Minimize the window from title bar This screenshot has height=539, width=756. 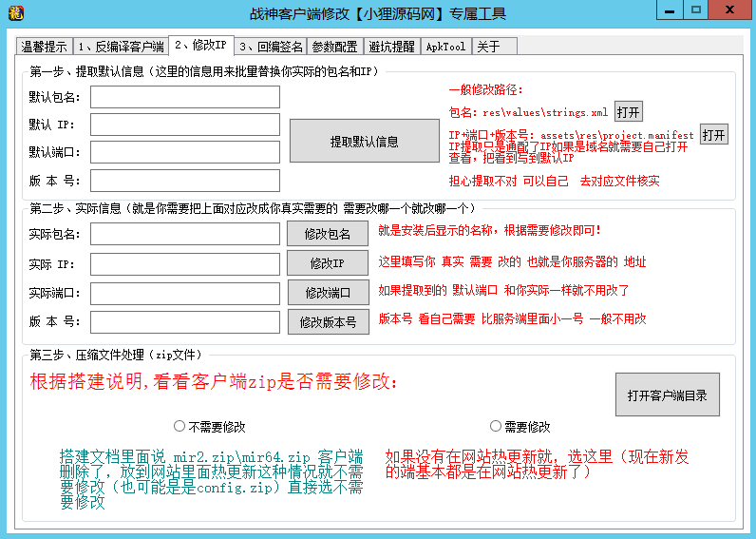(x=671, y=10)
